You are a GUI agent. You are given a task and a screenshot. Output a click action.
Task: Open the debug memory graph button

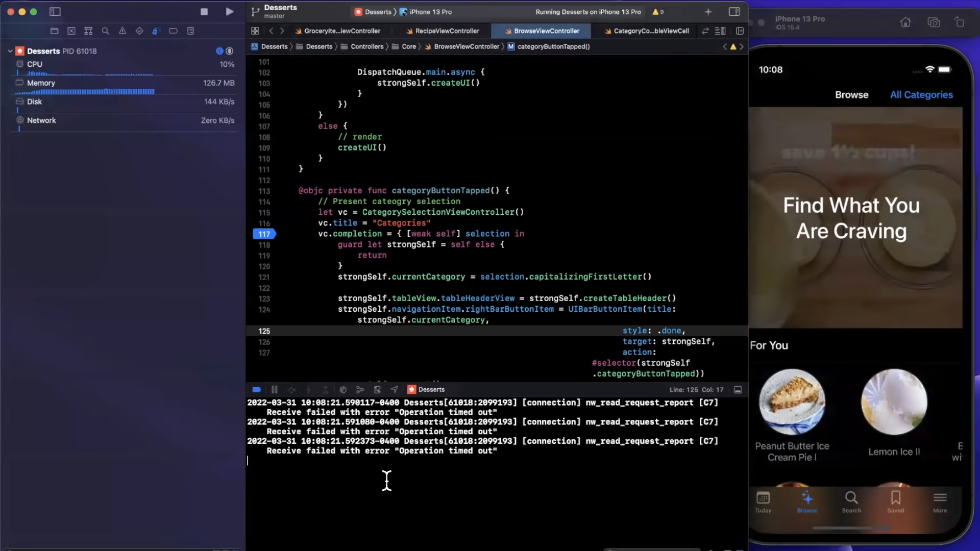(x=360, y=390)
